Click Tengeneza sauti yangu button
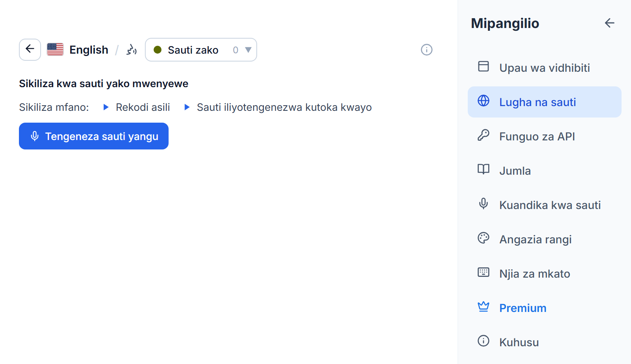Screen dimensions: 631x364 (94, 136)
